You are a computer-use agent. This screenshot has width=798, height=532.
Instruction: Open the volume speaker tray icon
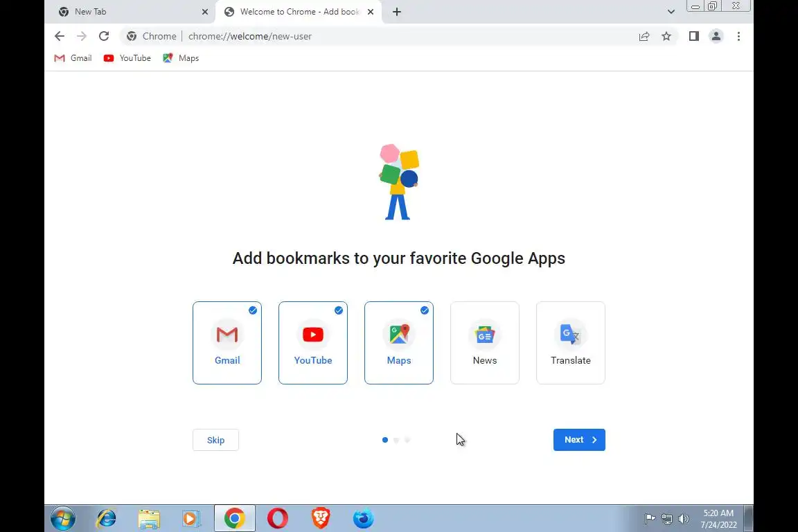(x=684, y=519)
